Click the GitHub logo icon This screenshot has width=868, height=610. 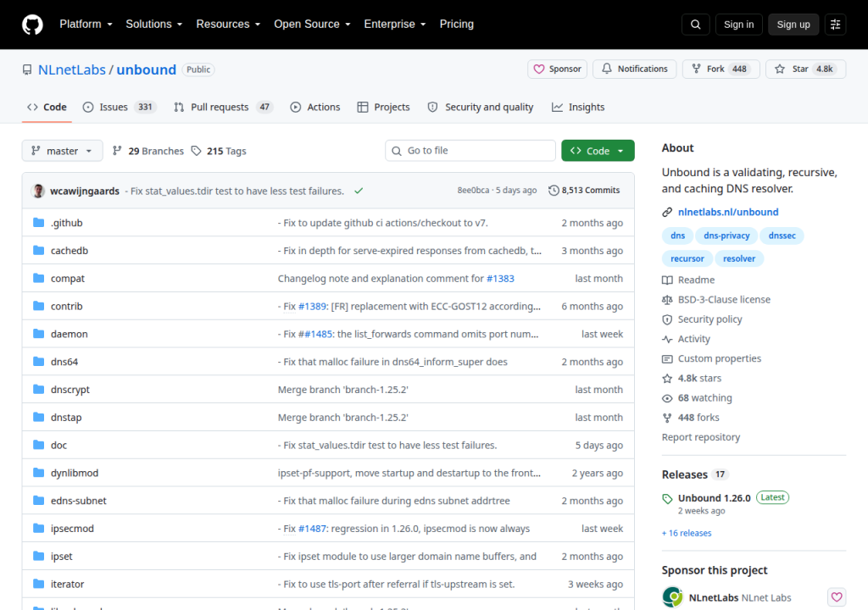click(32, 25)
